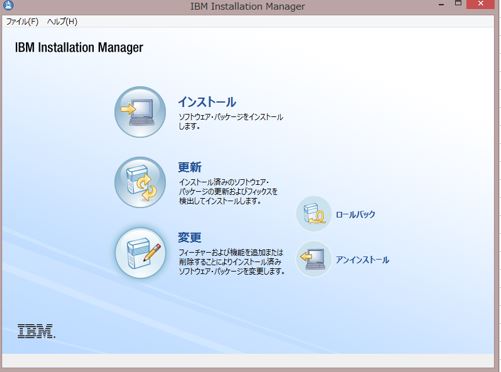
Task: Select the インストール heading link
Action: tap(207, 102)
